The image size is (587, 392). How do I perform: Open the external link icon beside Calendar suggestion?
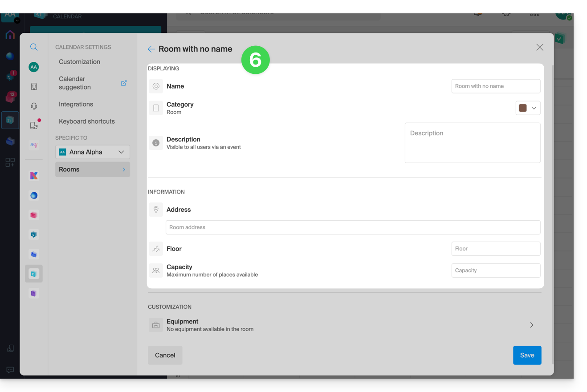tap(124, 83)
